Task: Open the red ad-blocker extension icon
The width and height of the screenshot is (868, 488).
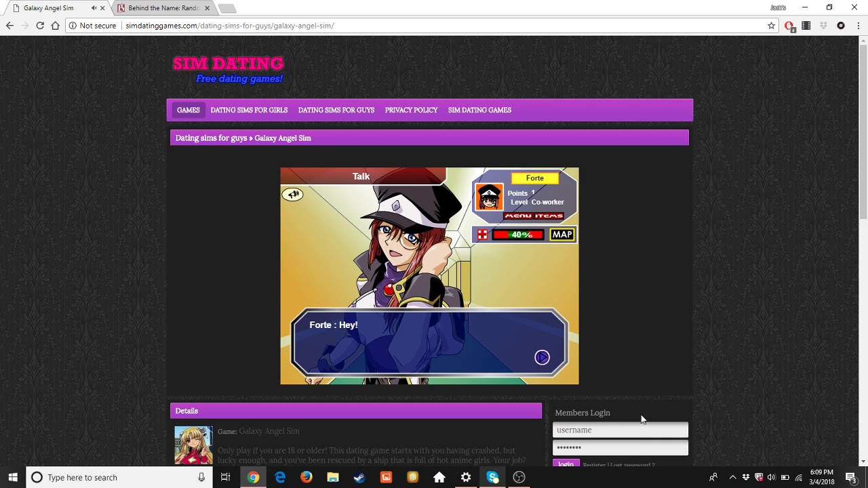Action: coord(789,26)
